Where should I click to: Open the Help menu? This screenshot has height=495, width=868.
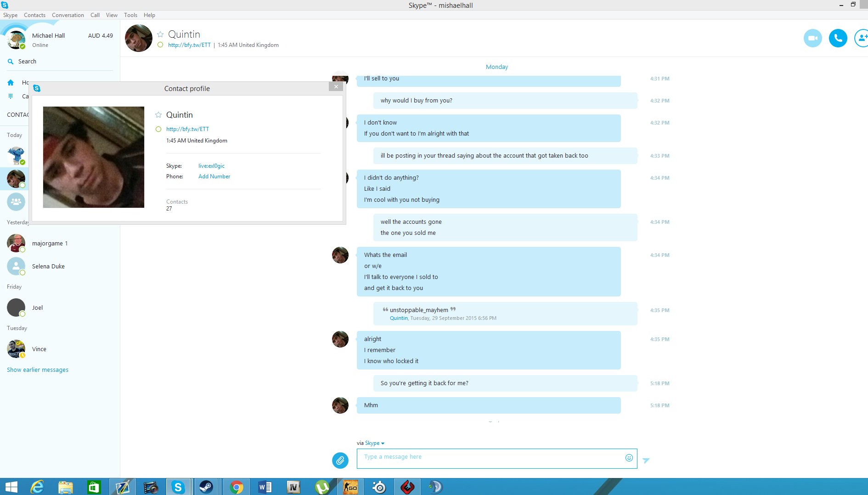149,15
